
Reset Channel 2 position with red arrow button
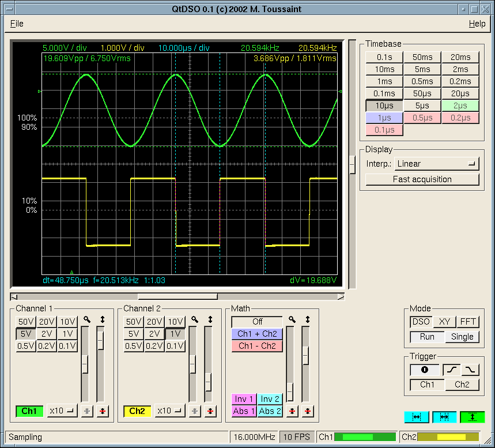tap(210, 411)
